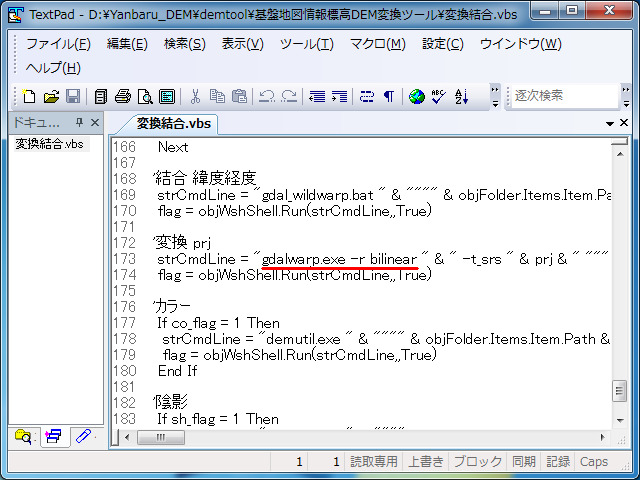Image resolution: width=640 pixels, height=480 pixels.
Task: Open the マクロ(M) menu
Action: point(377,44)
